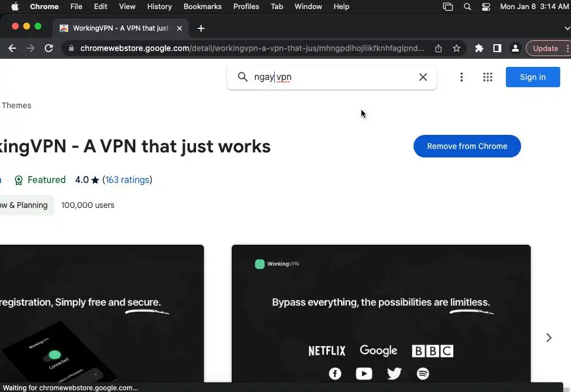Image resolution: width=571 pixels, height=392 pixels.
Task: Open the Extensions puzzle icon
Action: (x=479, y=48)
